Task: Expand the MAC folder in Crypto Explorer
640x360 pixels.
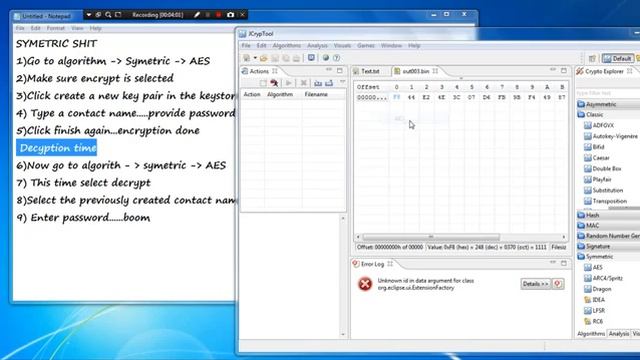Action: [x=592, y=225]
